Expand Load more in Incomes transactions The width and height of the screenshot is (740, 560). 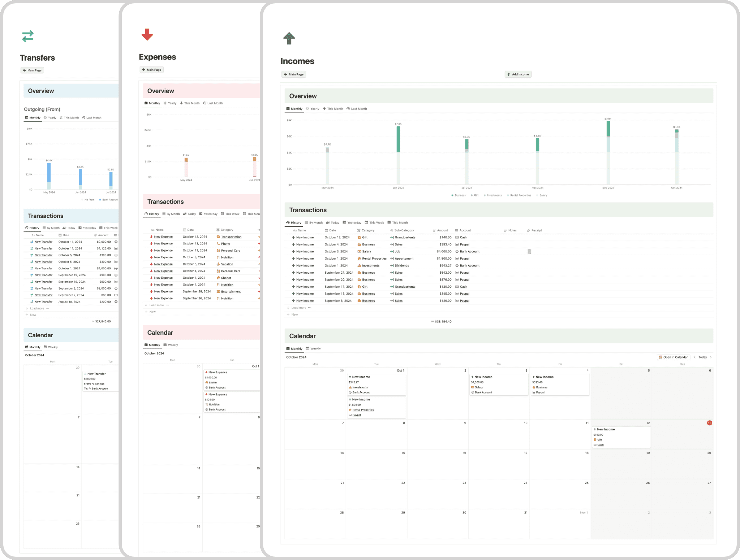(299, 308)
